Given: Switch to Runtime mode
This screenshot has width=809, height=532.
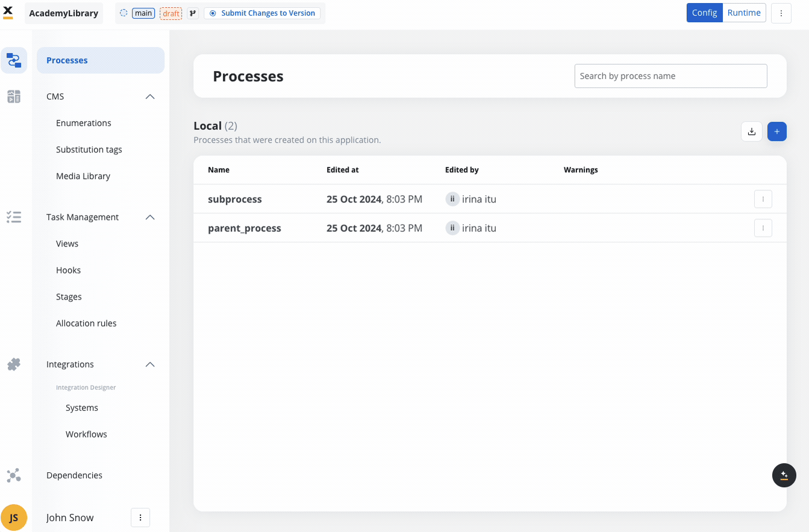Looking at the screenshot, I should [744, 13].
